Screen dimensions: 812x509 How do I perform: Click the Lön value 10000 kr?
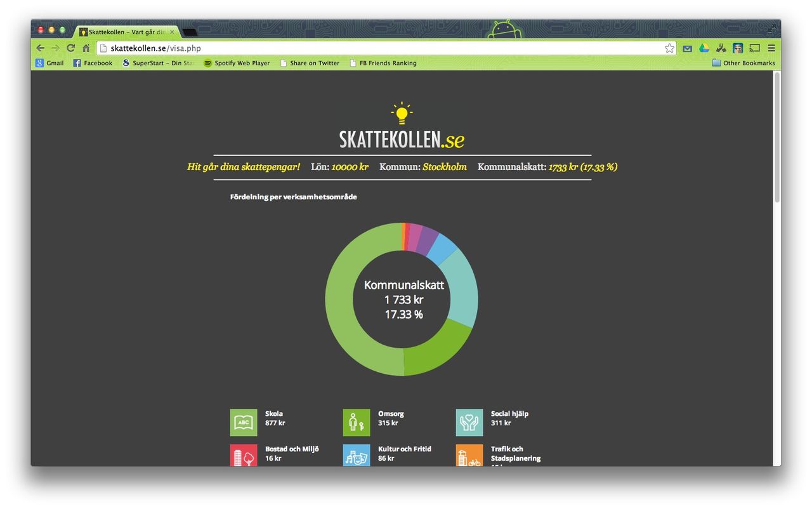(350, 167)
